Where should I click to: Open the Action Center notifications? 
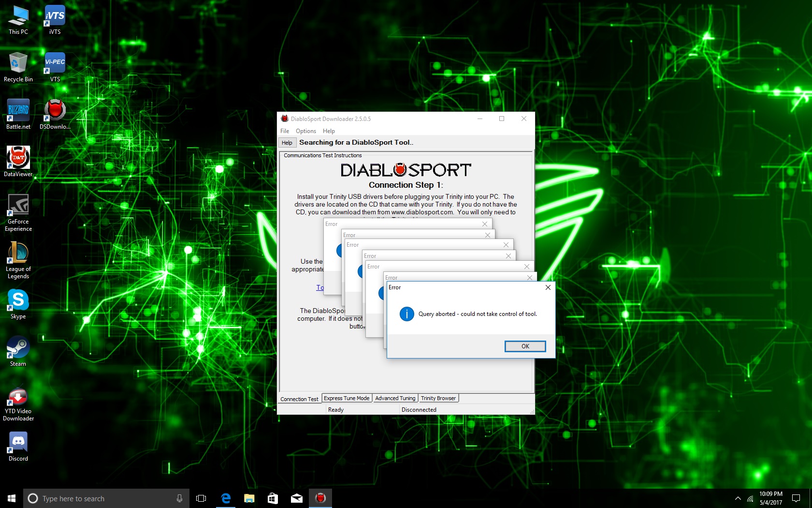[x=796, y=498]
